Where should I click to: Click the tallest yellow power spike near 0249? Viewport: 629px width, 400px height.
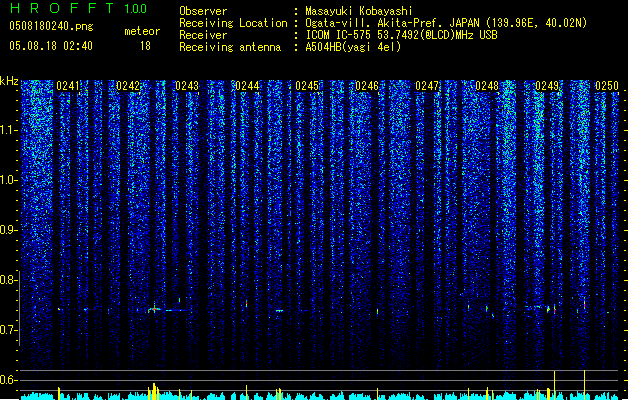coord(554,384)
